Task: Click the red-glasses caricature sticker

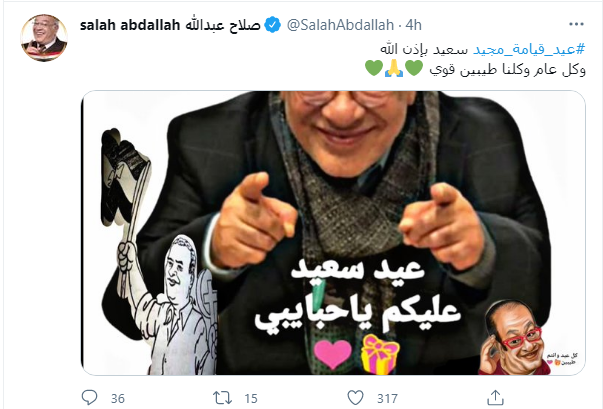Action: click(x=515, y=338)
